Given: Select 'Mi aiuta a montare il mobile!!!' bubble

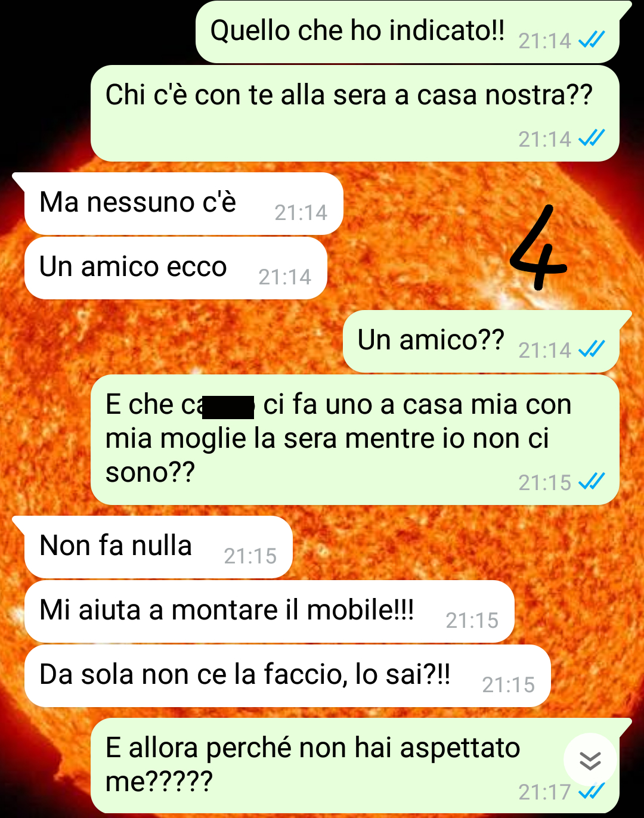Looking at the screenshot, I should (x=270, y=612).
